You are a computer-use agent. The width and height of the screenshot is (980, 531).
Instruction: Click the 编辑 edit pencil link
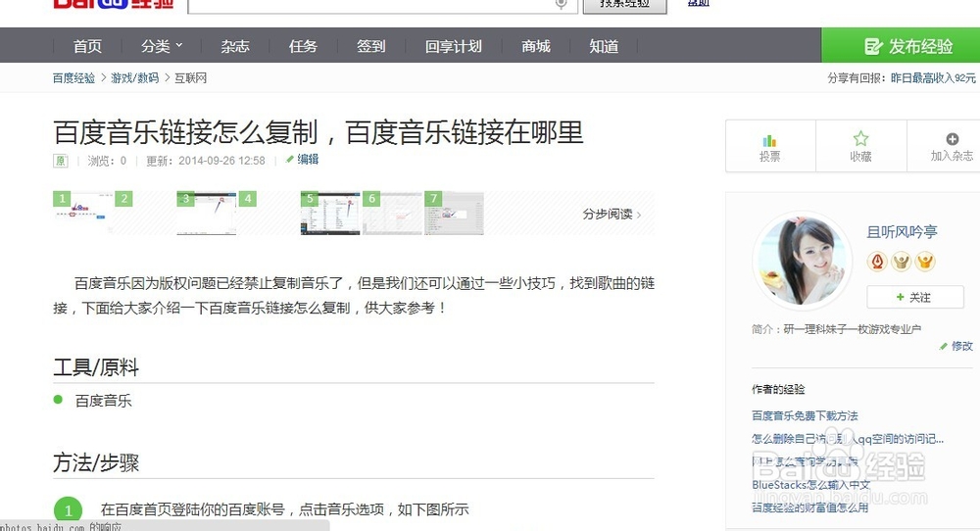(303, 160)
